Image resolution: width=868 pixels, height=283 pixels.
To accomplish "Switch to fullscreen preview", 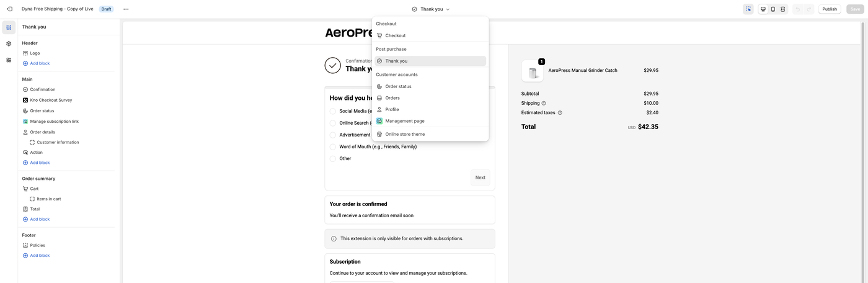I will click(783, 9).
